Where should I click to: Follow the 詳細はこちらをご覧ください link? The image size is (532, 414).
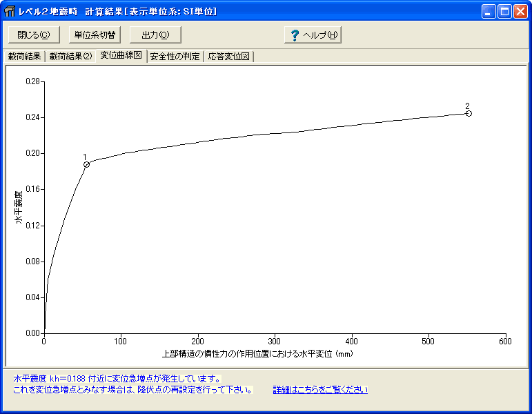coord(320,390)
